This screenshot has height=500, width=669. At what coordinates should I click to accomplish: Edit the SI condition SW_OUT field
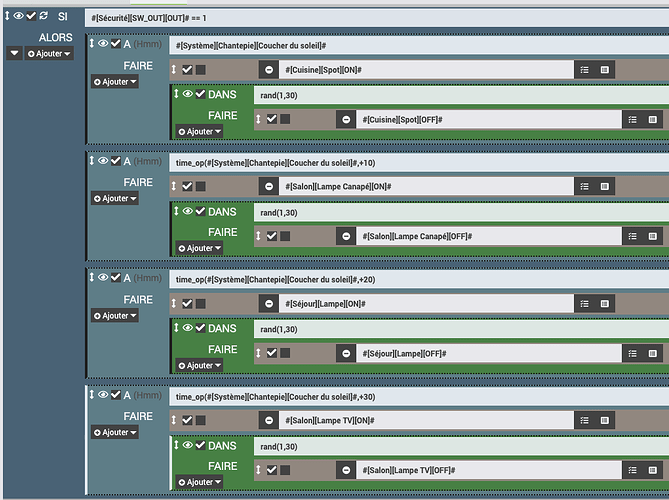[377, 18]
